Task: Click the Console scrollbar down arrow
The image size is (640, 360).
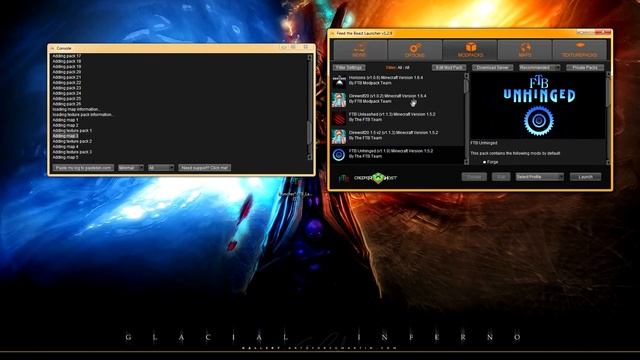Action: [309, 157]
